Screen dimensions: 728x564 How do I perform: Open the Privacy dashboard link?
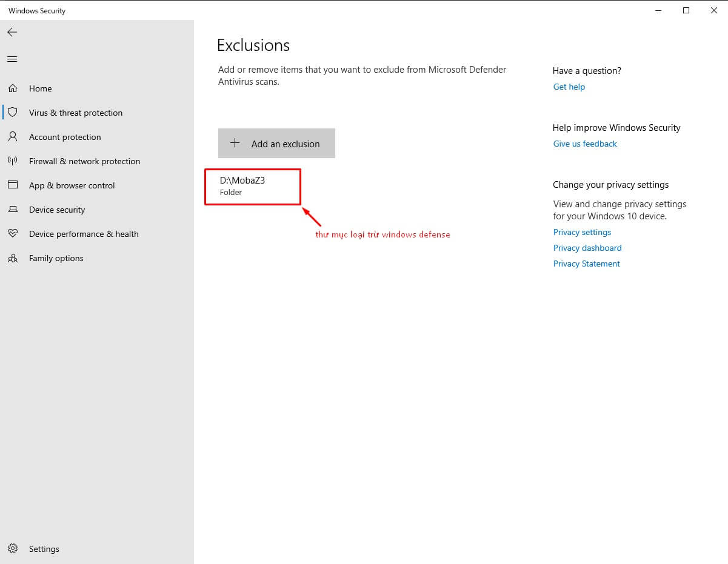coord(587,248)
